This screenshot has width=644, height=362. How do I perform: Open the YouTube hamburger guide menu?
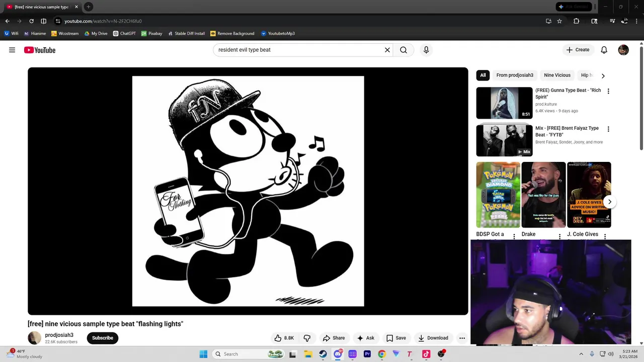pyautogui.click(x=12, y=50)
